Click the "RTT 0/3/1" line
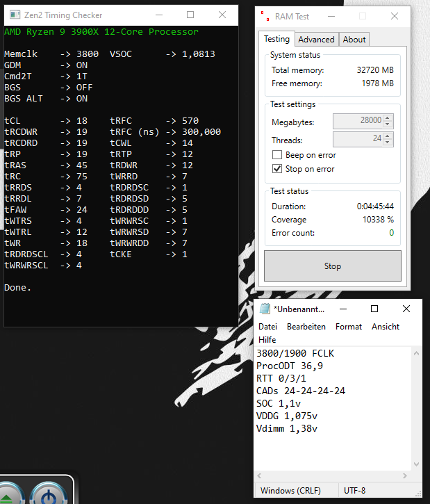The height and width of the screenshot is (504, 430). [x=281, y=379]
